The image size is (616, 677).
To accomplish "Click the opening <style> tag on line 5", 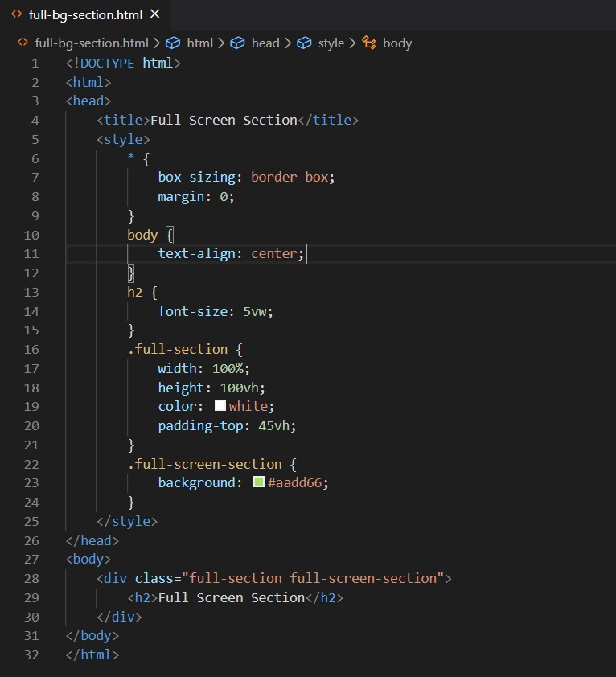I will point(123,139).
